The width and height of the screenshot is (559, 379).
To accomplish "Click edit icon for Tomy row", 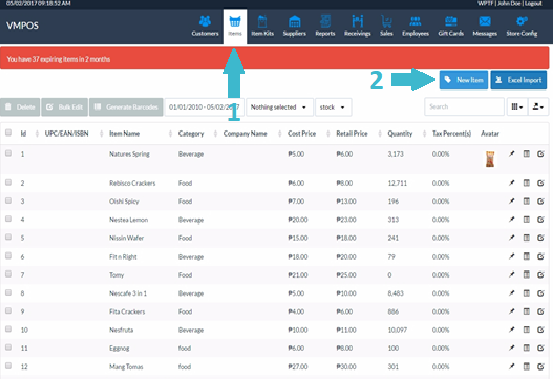I will coord(541,275).
